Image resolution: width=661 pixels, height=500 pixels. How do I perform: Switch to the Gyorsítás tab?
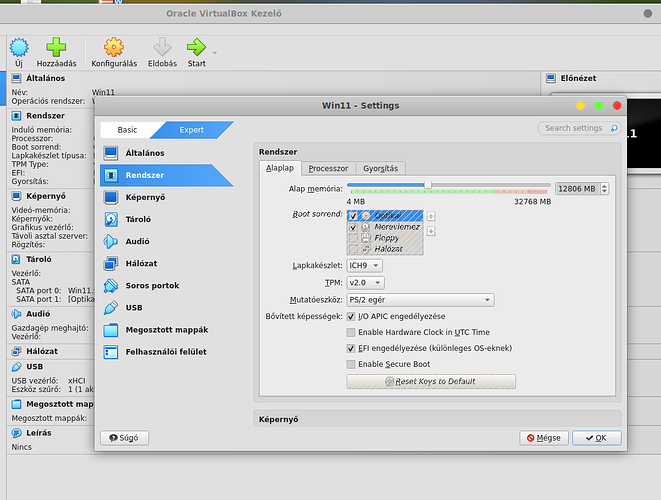[x=380, y=168]
